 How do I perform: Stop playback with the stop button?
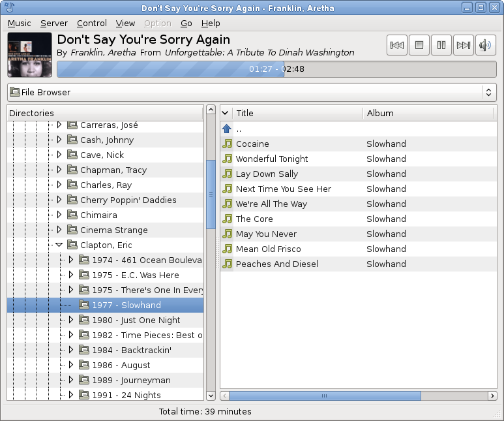click(419, 45)
